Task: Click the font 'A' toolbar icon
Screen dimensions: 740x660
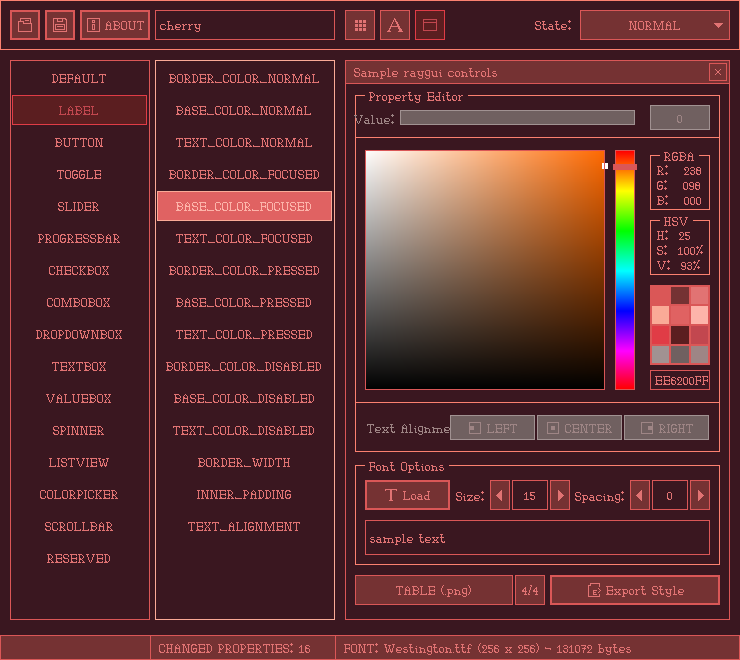Action: pyautogui.click(x=394, y=25)
